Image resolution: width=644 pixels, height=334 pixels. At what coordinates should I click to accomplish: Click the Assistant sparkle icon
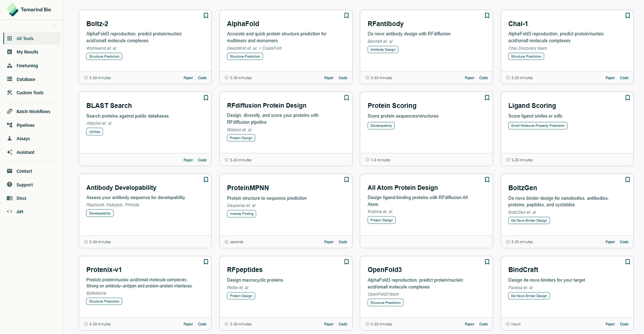point(10,152)
